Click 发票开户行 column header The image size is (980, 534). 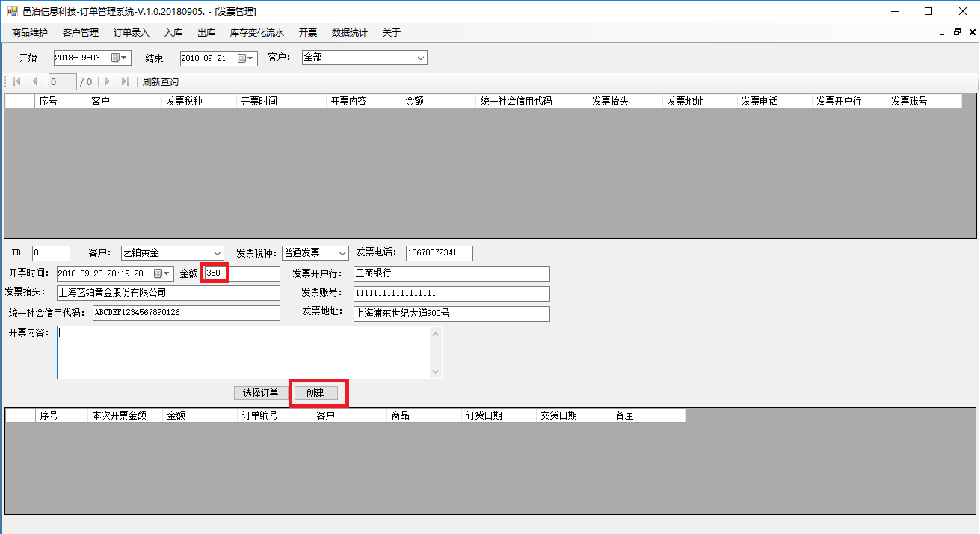(x=850, y=101)
